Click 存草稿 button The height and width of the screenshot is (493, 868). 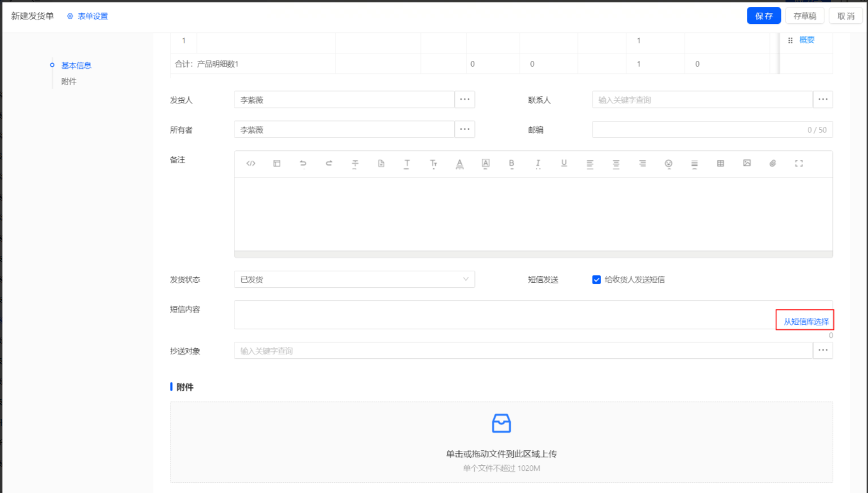coord(805,16)
